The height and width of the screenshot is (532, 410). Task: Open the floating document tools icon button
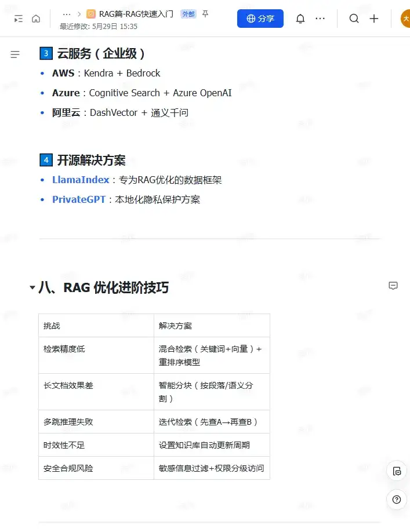point(397,471)
